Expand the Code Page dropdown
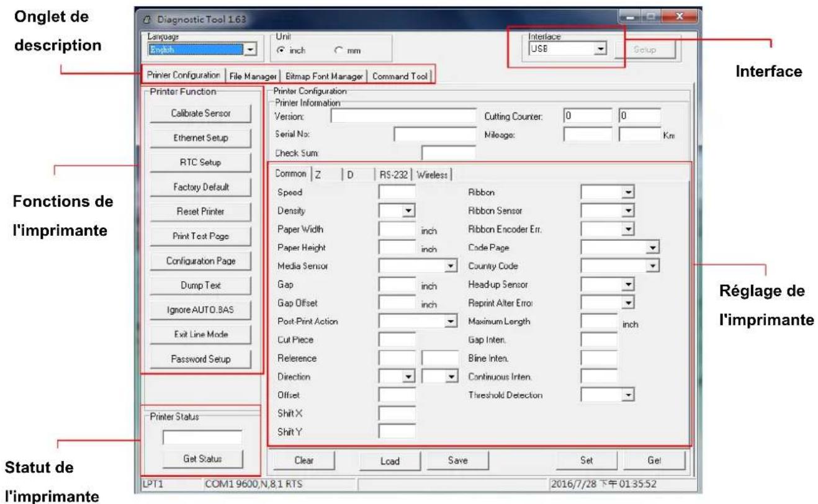The image size is (818, 504). (619, 248)
